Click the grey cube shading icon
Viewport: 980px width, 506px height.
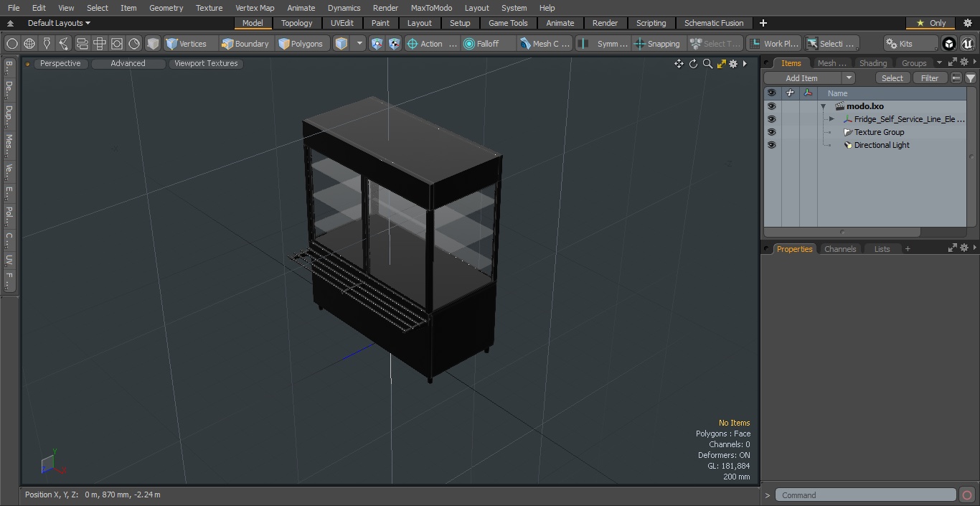(153, 44)
